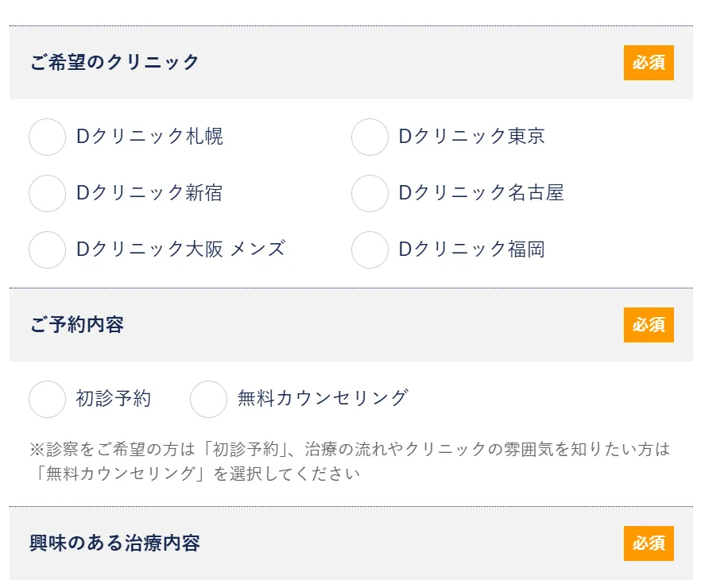Click the Dクリニック福岡 text label
Image resolution: width=701 pixels, height=588 pixels.
coord(471,250)
